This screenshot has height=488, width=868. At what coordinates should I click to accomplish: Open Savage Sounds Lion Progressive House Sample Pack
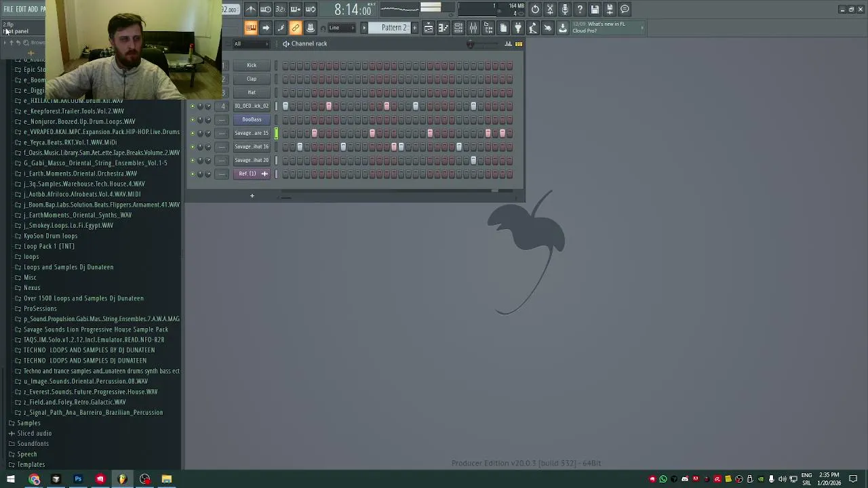pos(96,329)
